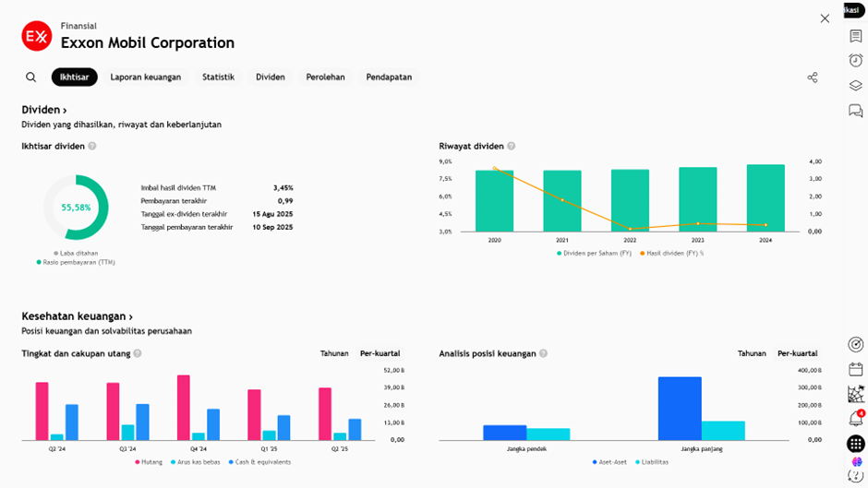Expand the Dividen section heading

coord(44,110)
